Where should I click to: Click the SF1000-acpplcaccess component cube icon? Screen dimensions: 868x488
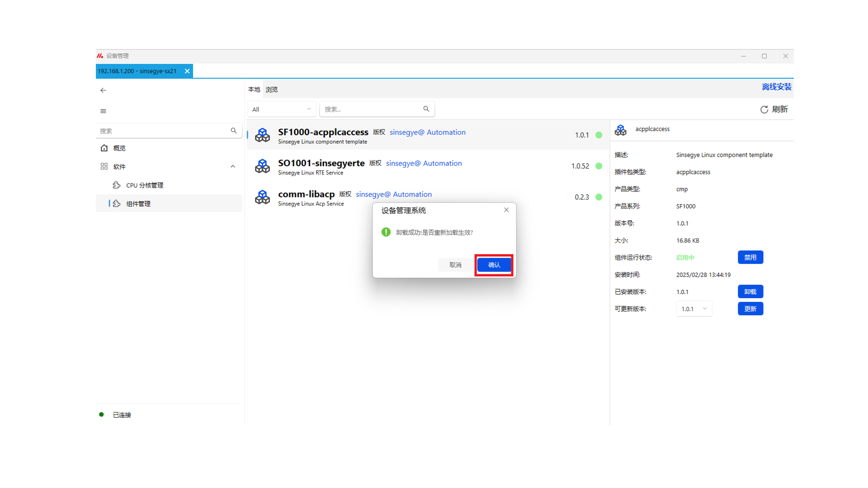(262, 135)
